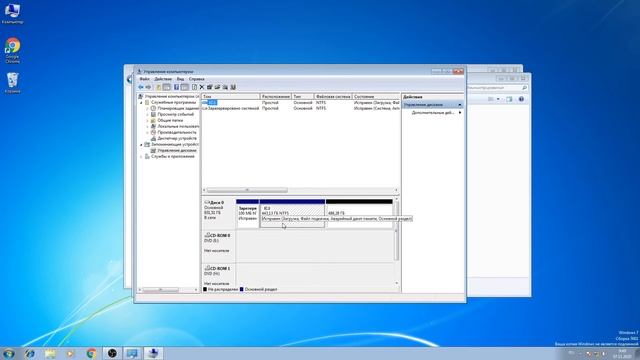The height and width of the screenshot is (360, 640).
Task: Open the Действие menu
Action: tap(163, 79)
